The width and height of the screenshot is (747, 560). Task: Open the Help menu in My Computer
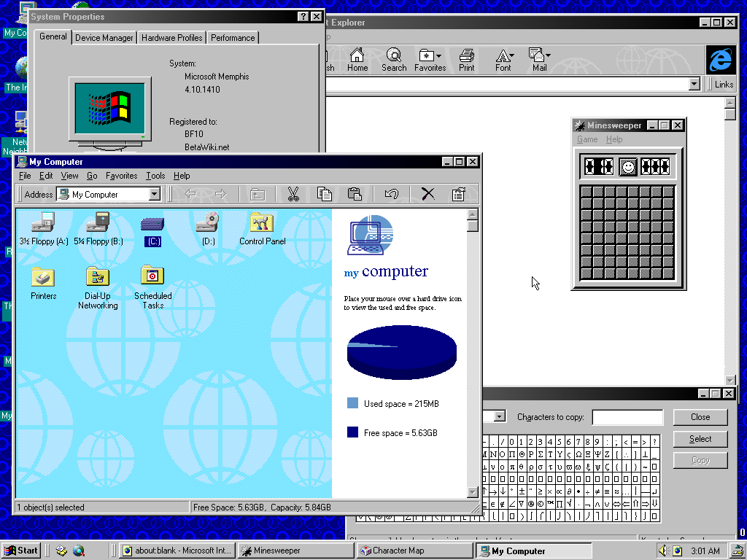pyautogui.click(x=182, y=176)
